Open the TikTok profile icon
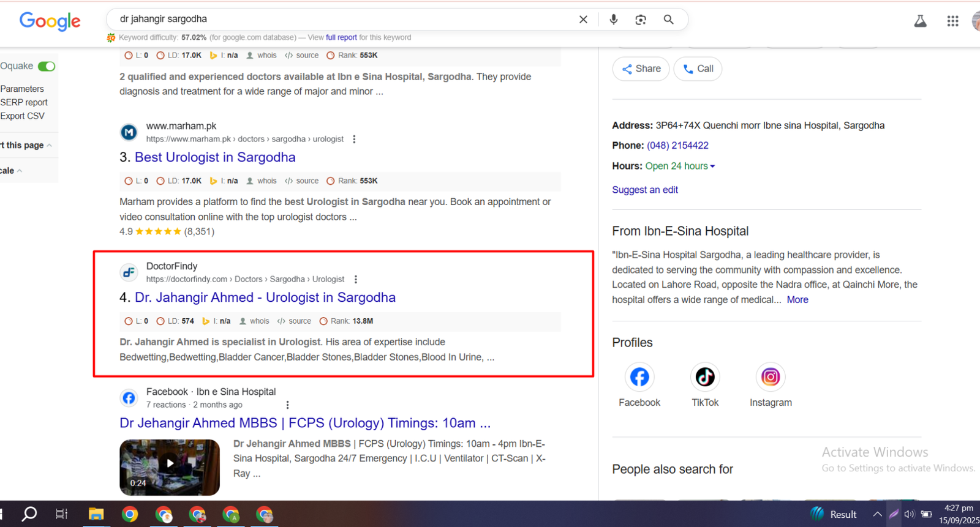The height and width of the screenshot is (527, 980). point(705,377)
